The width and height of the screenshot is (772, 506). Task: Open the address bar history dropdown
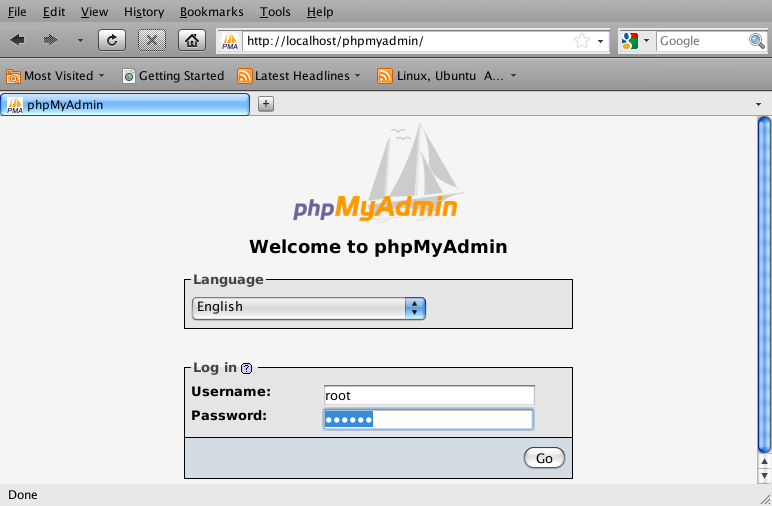(600, 41)
